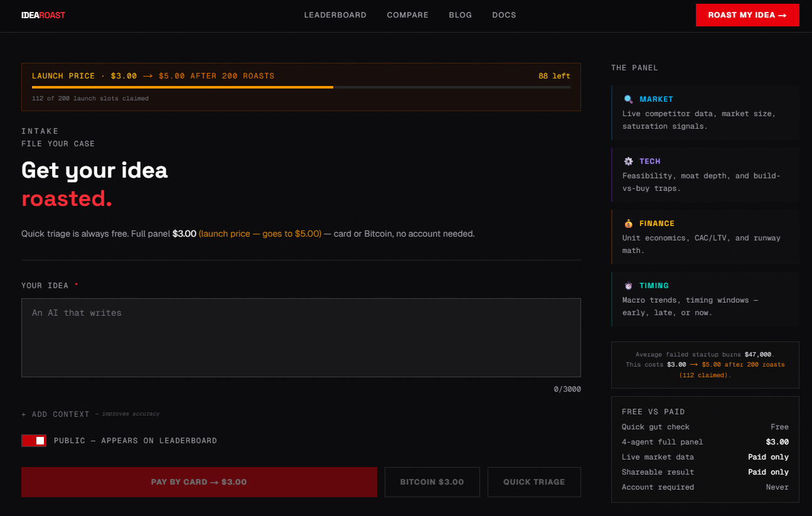Click the 'Quick gut check' row
Screen dimensions: 812x516
point(705,427)
